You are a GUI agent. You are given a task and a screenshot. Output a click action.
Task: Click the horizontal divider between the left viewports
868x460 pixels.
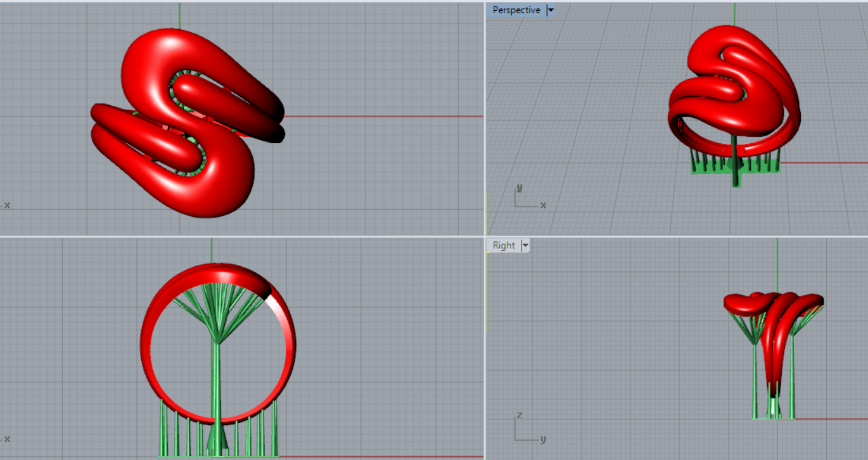[x=241, y=236]
